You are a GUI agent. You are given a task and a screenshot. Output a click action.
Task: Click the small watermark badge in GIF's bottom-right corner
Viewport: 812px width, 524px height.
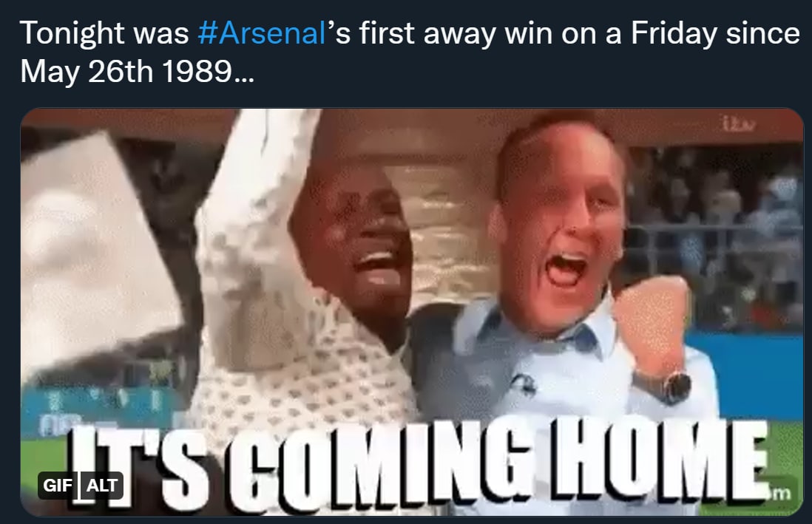pos(782,492)
